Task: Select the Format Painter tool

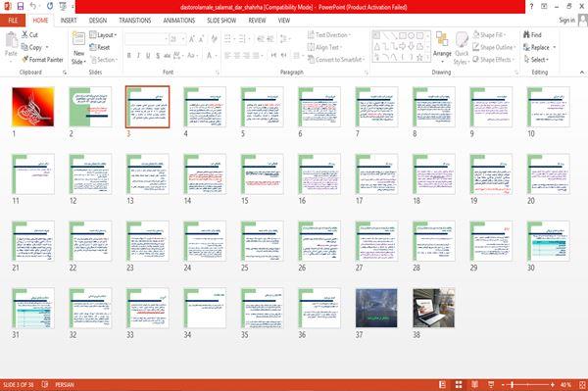Action: (42, 59)
